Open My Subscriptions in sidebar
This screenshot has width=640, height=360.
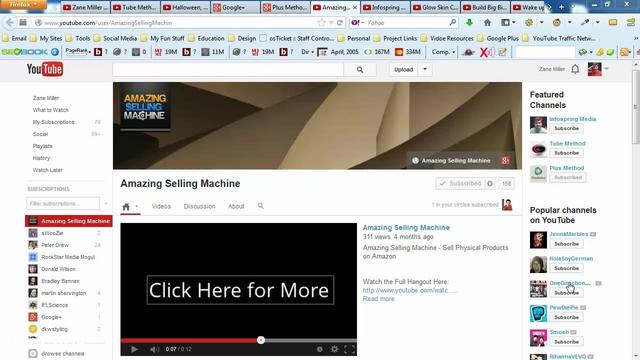(53, 122)
